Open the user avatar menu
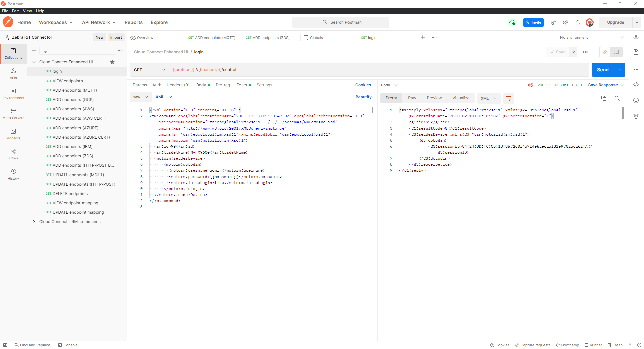 tap(590, 22)
